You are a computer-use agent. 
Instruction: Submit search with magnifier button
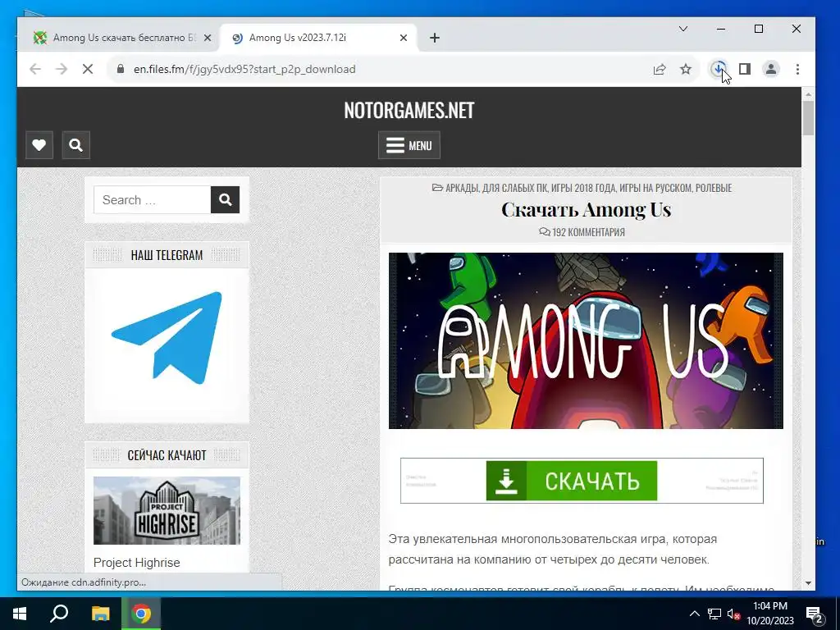click(x=225, y=200)
